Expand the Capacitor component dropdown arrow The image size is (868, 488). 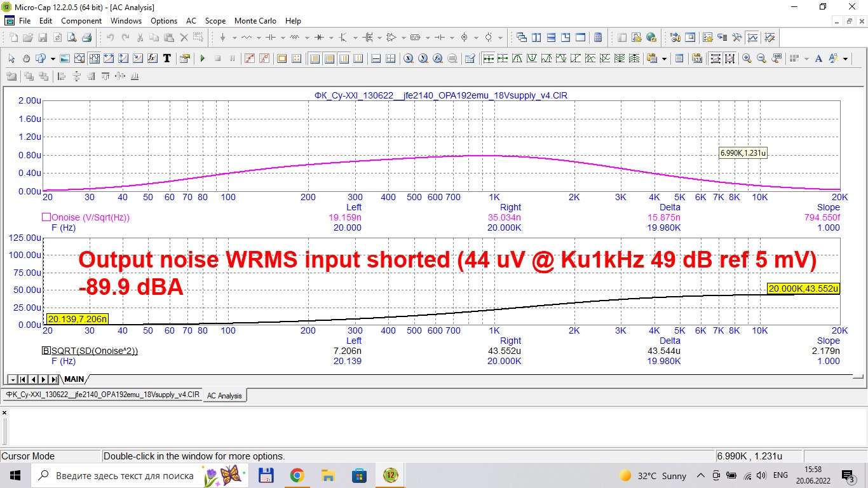tap(283, 37)
